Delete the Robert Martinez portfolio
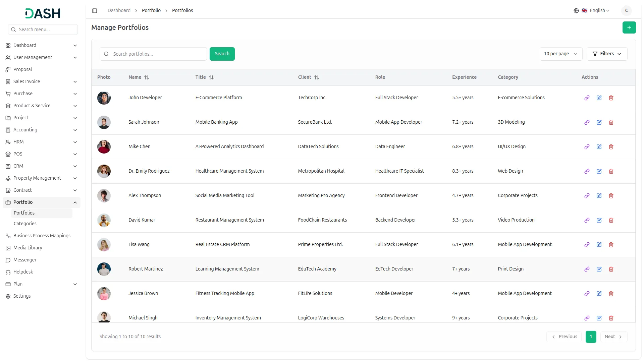The width and height of the screenshot is (644, 362). [611, 269]
